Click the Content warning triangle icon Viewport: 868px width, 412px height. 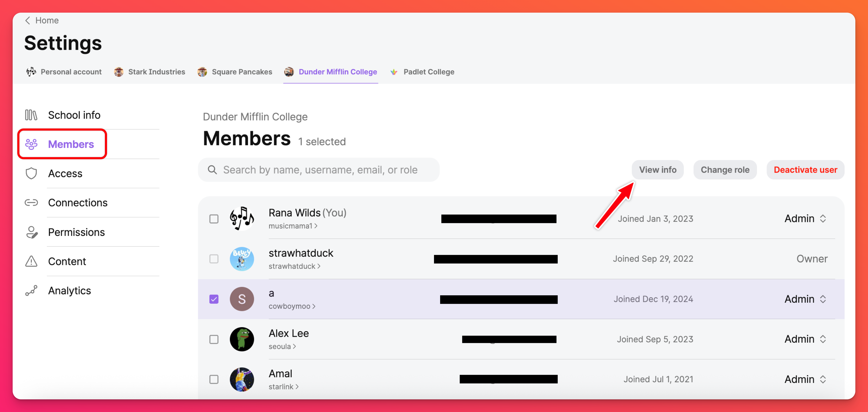coord(31,261)
